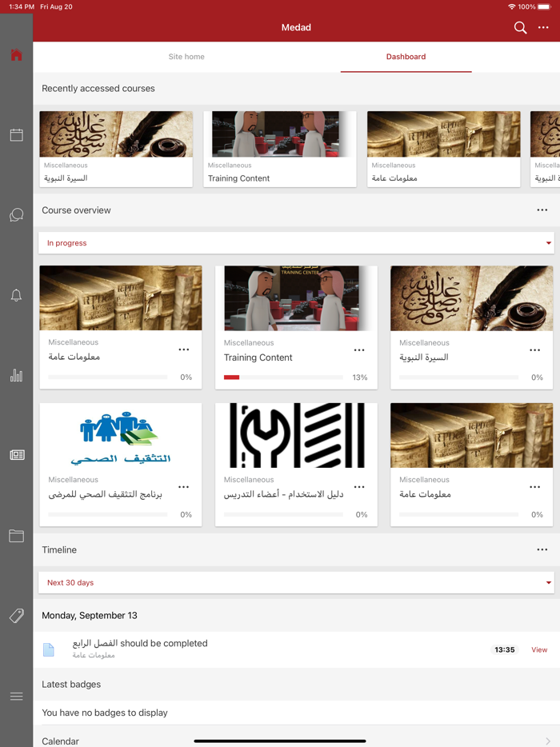Tap the battery indicator in status bar
The height and width of the screenshot is (747, 560).
point(544,6)
